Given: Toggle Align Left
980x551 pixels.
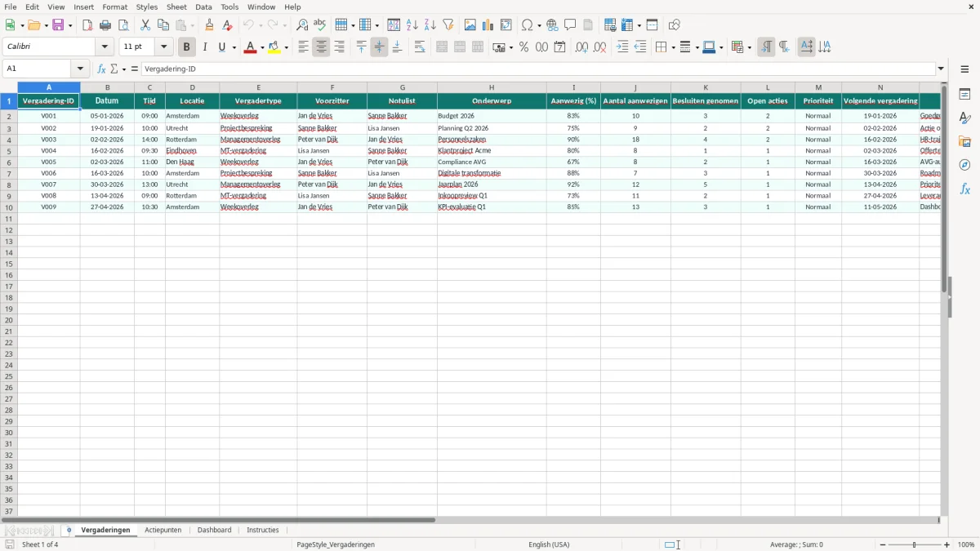Looking at the screenshot, I should tap(303, 47).
